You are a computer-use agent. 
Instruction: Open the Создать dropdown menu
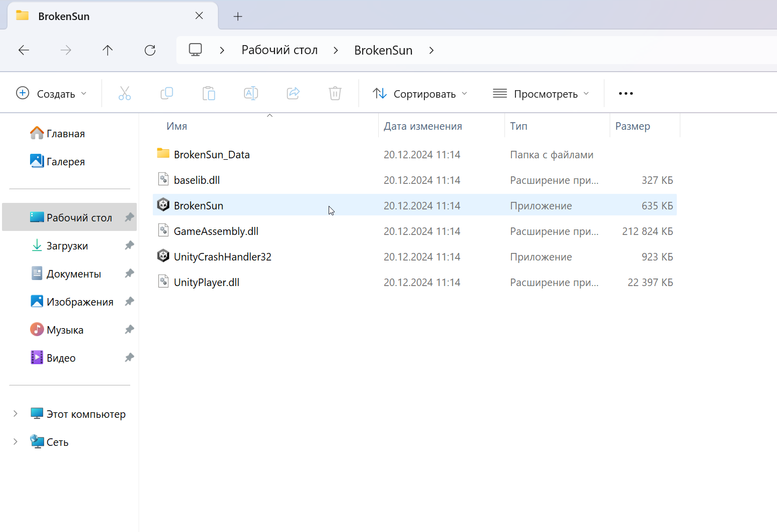click(52, 94)
